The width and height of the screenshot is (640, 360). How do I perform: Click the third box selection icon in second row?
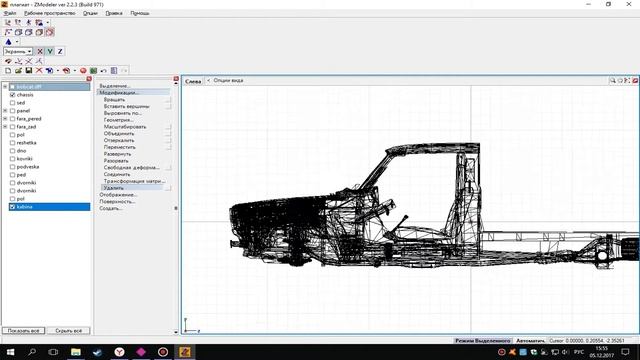29,32
